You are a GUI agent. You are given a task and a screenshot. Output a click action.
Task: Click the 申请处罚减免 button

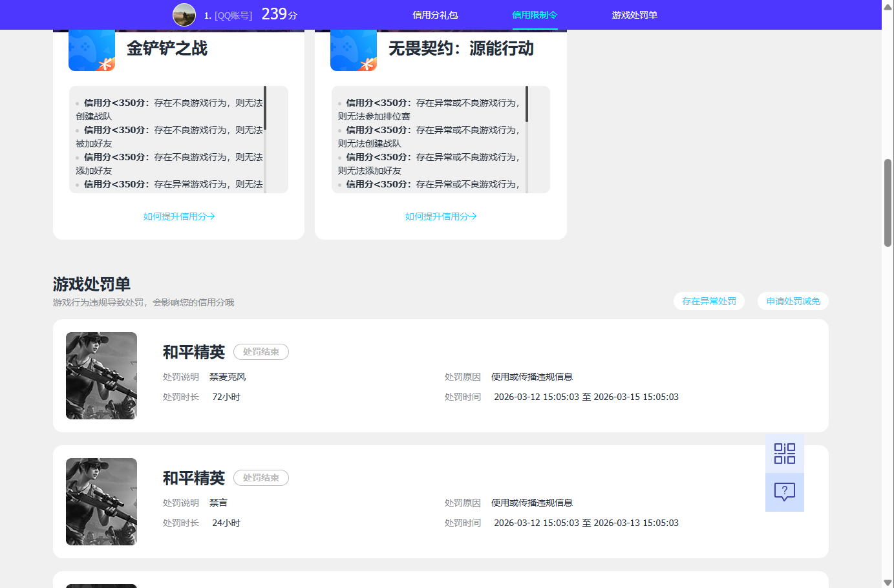[x=793, y=300]
